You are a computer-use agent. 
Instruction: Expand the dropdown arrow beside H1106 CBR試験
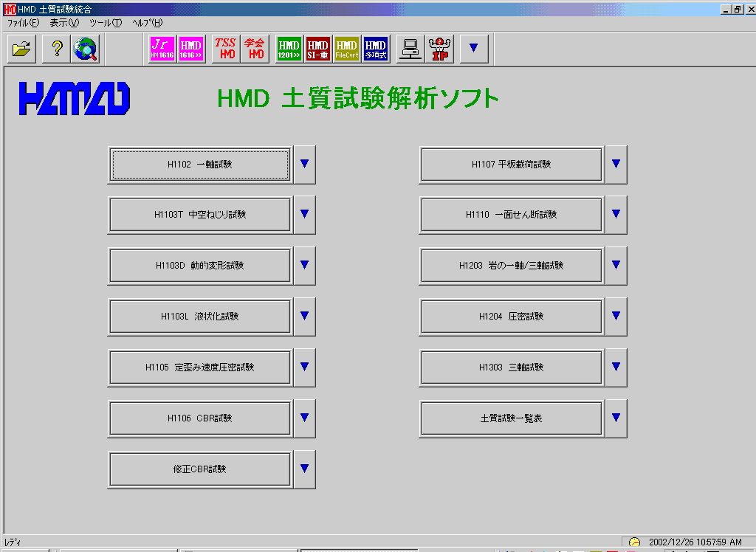(305, 418)
